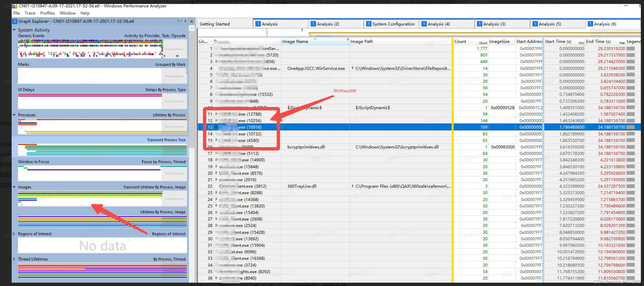The image size is (644, 286).
Task: Collapse the System Activity section
Action: coord(14,30)
